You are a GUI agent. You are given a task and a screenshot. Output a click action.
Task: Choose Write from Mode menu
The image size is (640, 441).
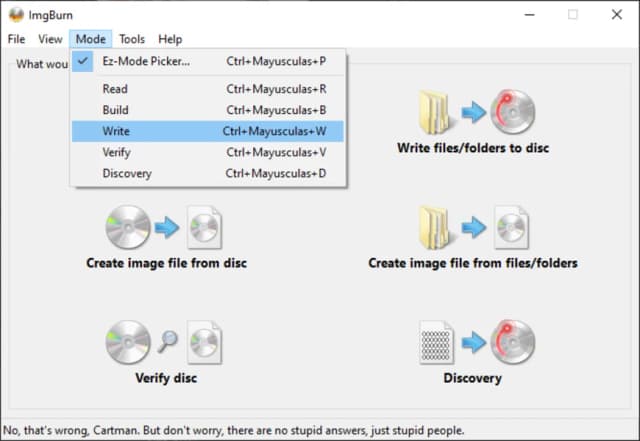[208, 131]
